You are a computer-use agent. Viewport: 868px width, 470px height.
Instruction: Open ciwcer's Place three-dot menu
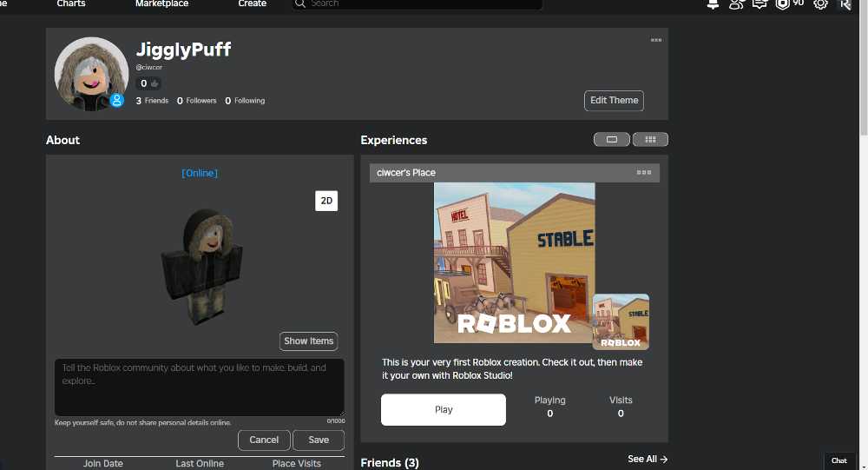click(644, 172)
